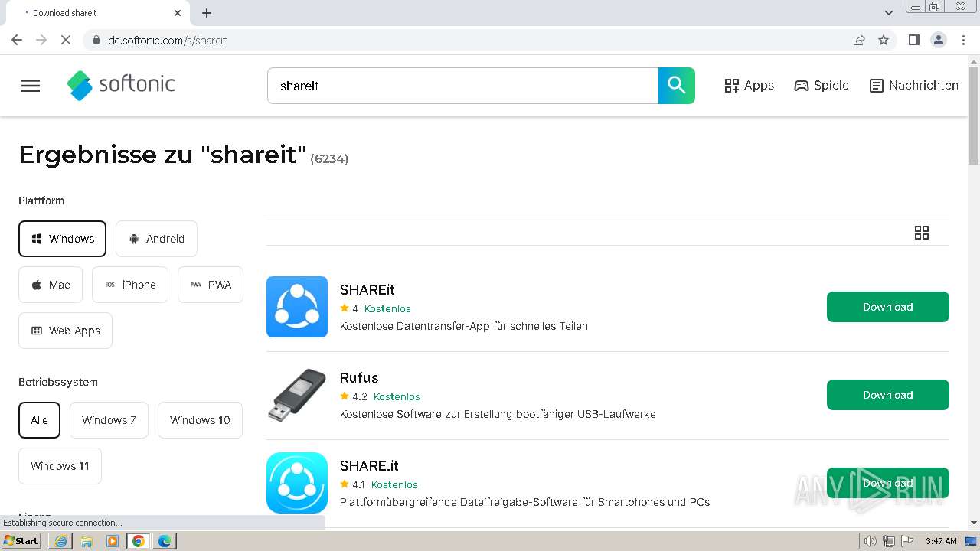Open the Chrome profile avatar

(939, 40)
